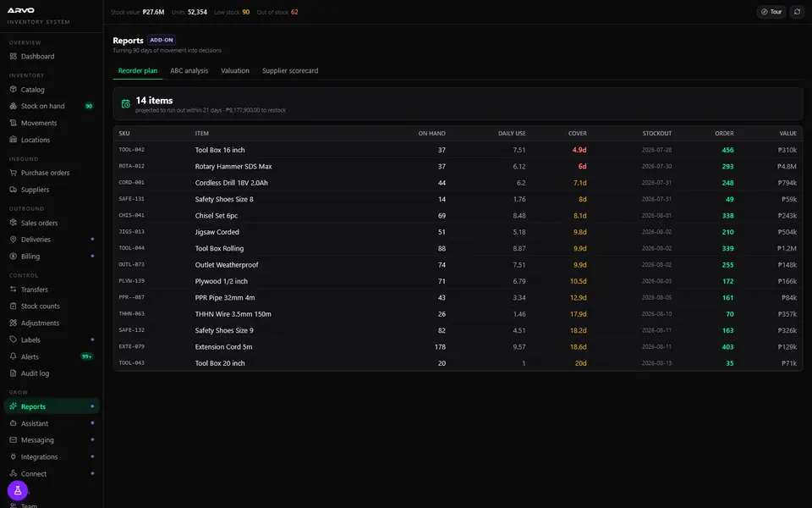
Task: Open Purchase orders link in sidebar
Action: [x=52, y=173]
